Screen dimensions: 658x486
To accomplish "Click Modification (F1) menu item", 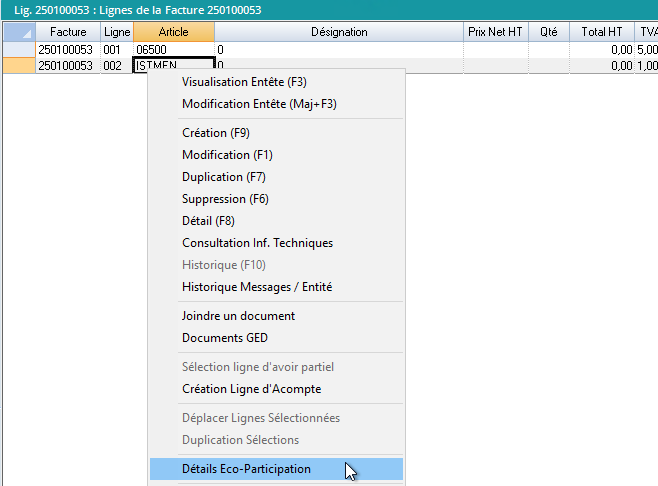I will 227,155.
